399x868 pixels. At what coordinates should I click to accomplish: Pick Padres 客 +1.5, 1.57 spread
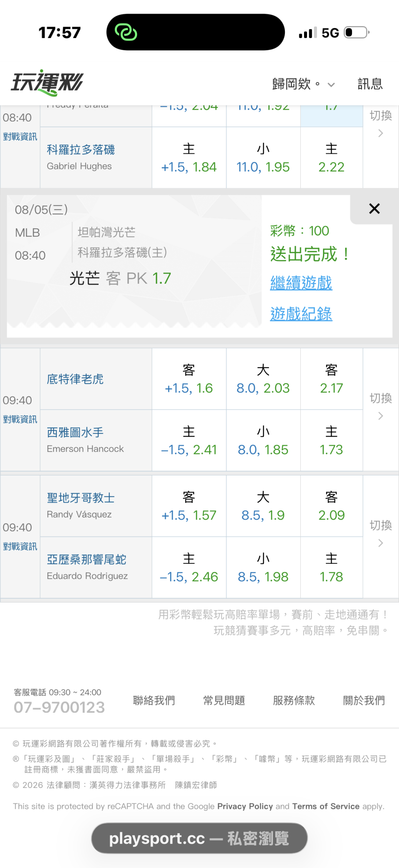(x=189, y=506)
